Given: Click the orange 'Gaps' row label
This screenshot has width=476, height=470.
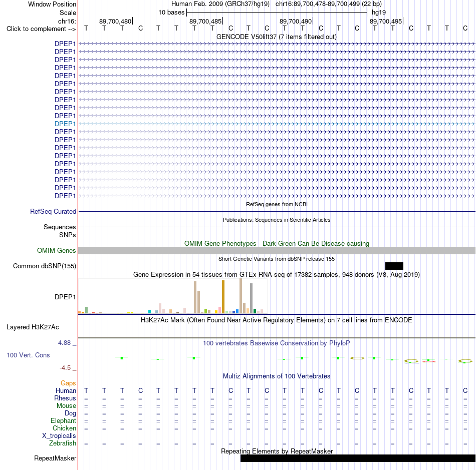Looking at the screenshot, I should tap(68, 383).
